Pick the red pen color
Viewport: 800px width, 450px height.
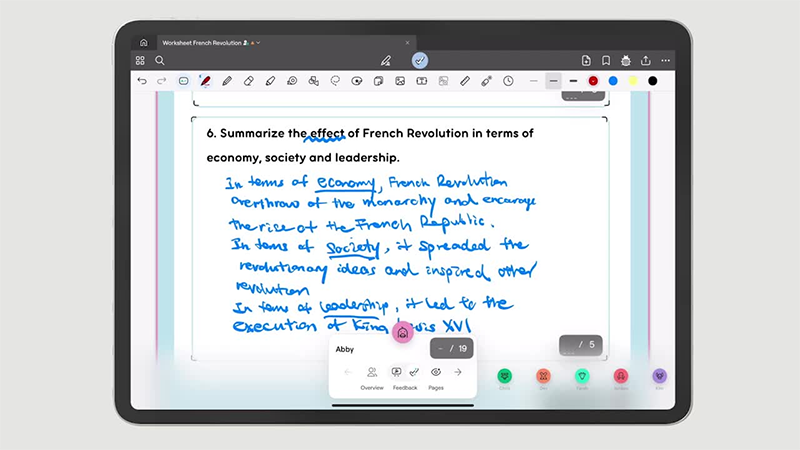pyautogui.click(x=593, y=81)
